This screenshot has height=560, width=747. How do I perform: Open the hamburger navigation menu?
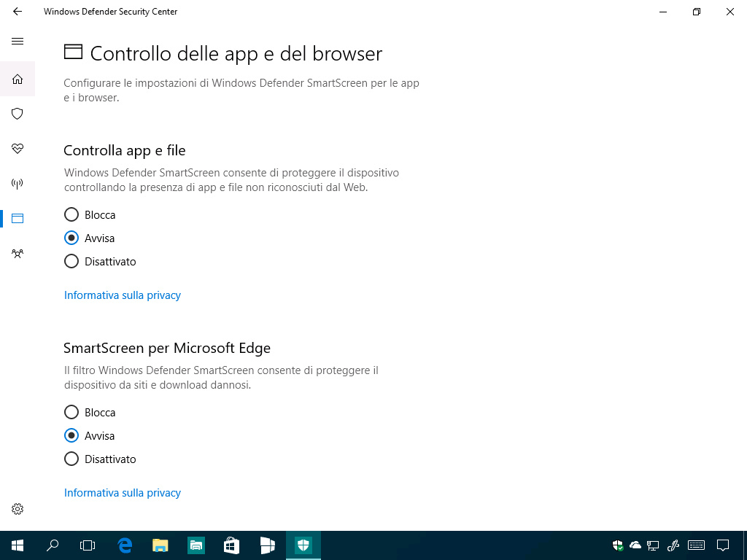click(18, 41)
